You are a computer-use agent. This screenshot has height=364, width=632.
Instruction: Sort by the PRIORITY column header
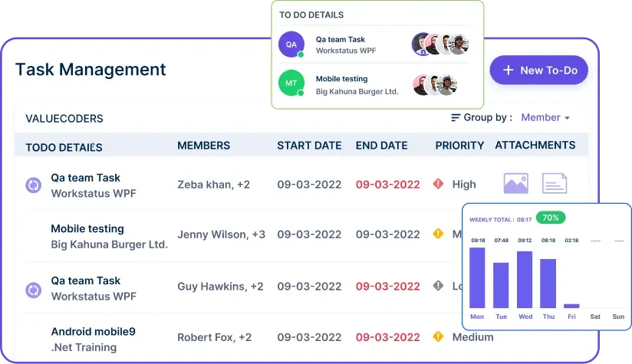pyautogui.click(x=459, y=146)
